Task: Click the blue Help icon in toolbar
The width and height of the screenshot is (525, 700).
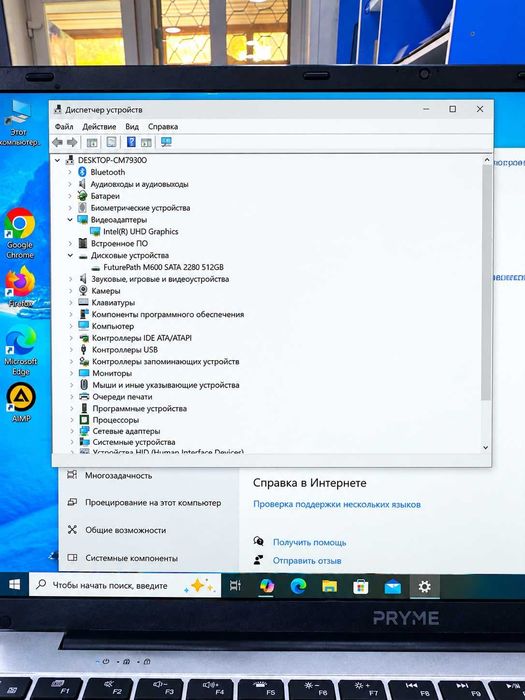Action: coord(131,142)
